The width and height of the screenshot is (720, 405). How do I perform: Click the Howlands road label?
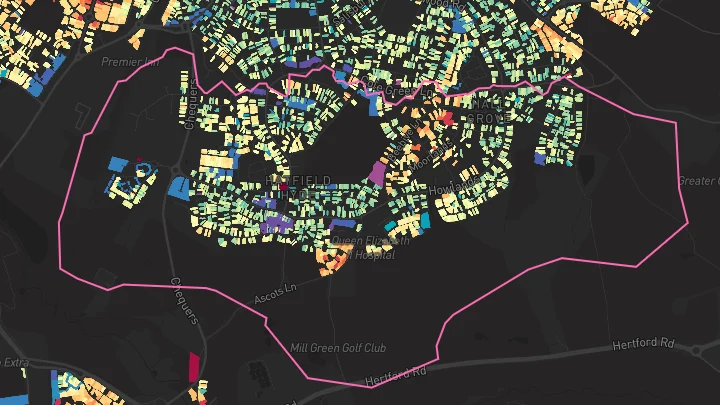(455, 185)
